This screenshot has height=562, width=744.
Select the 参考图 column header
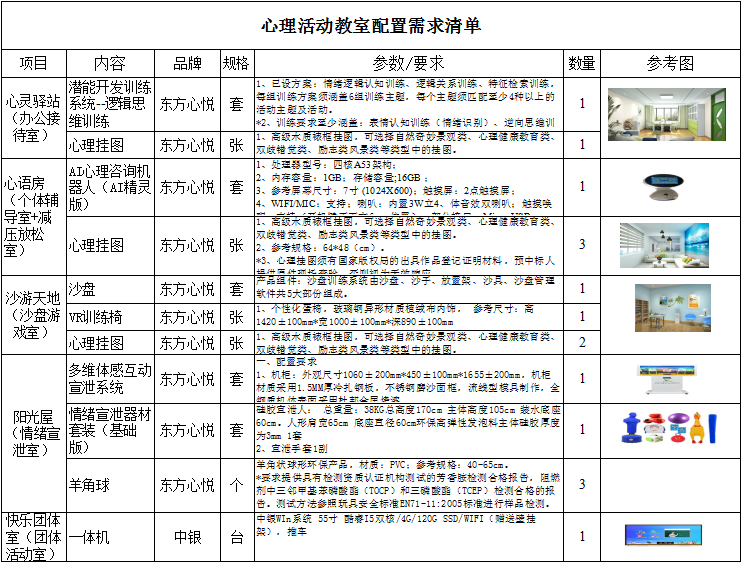tap(670, 63)
